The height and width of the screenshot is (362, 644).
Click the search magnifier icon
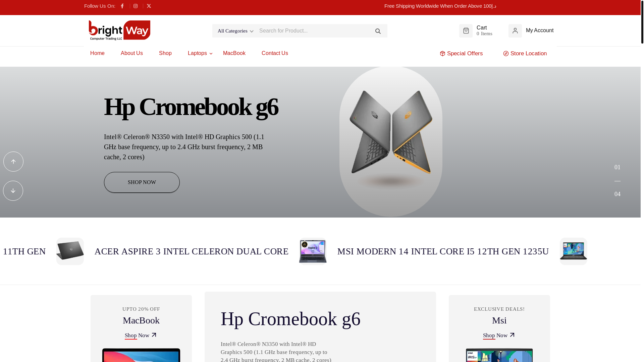click(378, 31)
